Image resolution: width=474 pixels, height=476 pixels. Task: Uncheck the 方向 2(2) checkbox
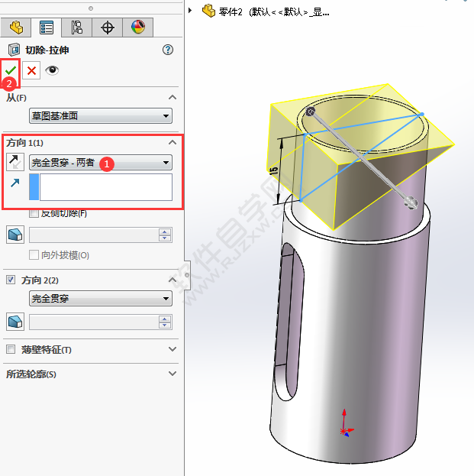click(x=11, y=280)
